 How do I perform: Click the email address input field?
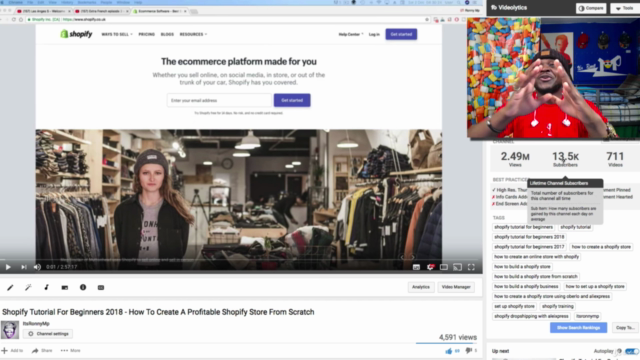(219, 100)
